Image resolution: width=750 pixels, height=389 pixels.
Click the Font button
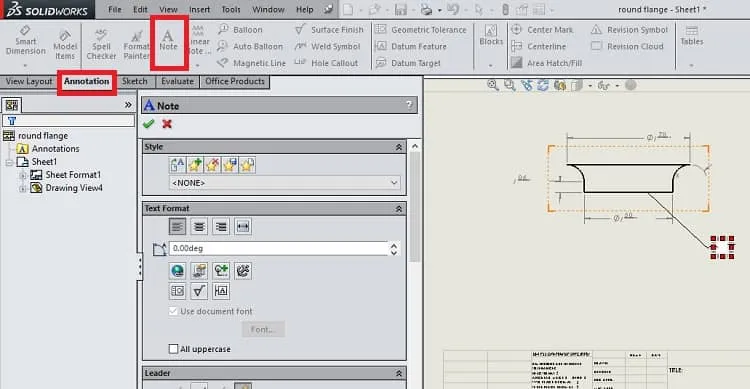click(x=263, y=329)
